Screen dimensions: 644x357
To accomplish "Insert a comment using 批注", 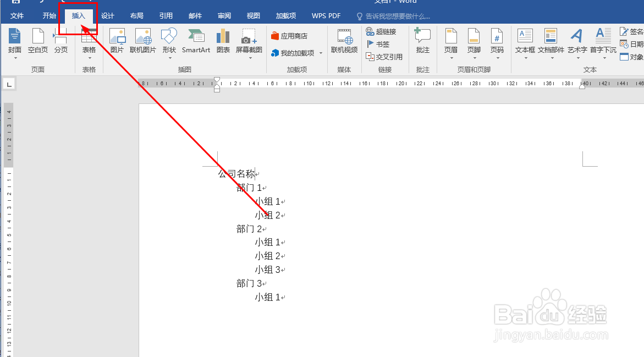I will [422, 43].
